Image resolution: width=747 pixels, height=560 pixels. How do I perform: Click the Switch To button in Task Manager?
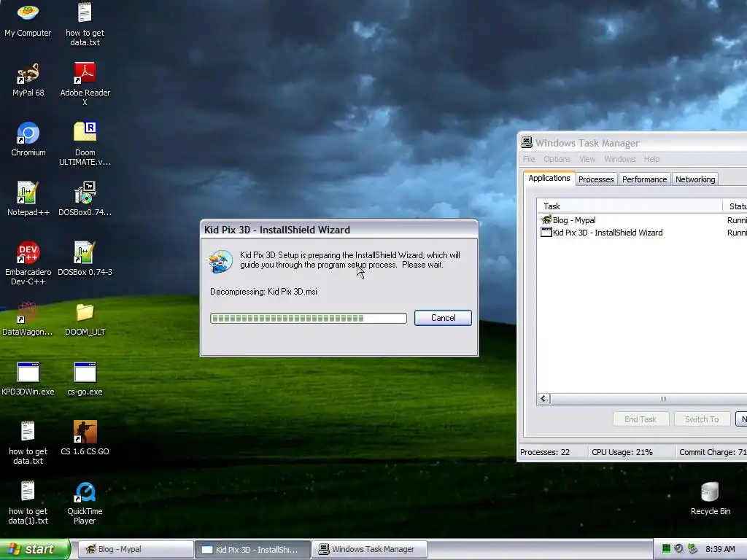click(x=702, y=419)
